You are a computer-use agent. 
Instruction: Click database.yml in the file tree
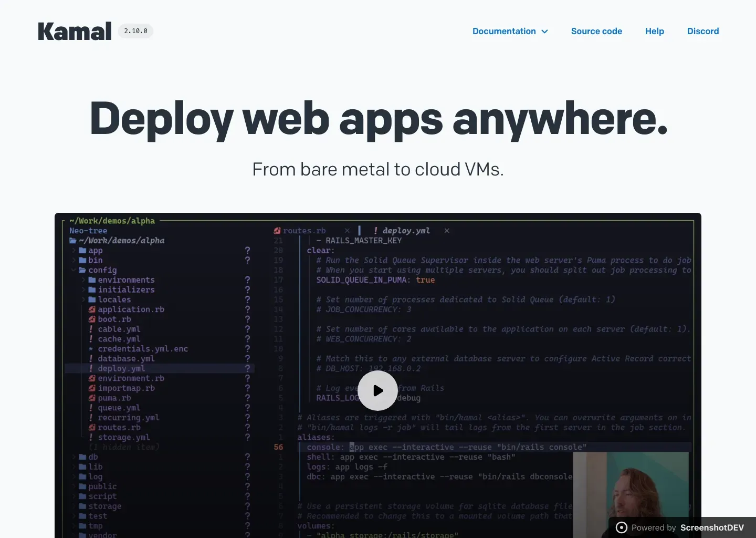[126, 359]
